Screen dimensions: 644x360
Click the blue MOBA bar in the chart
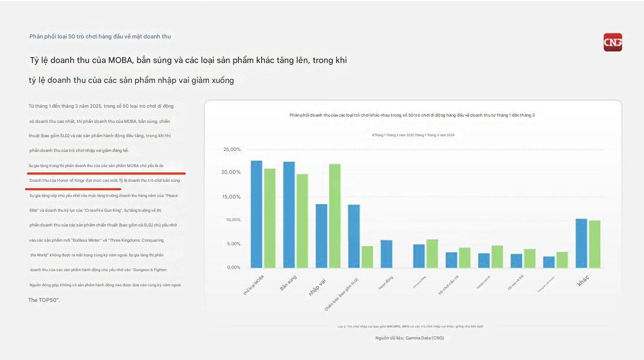[x=256, y=214]
